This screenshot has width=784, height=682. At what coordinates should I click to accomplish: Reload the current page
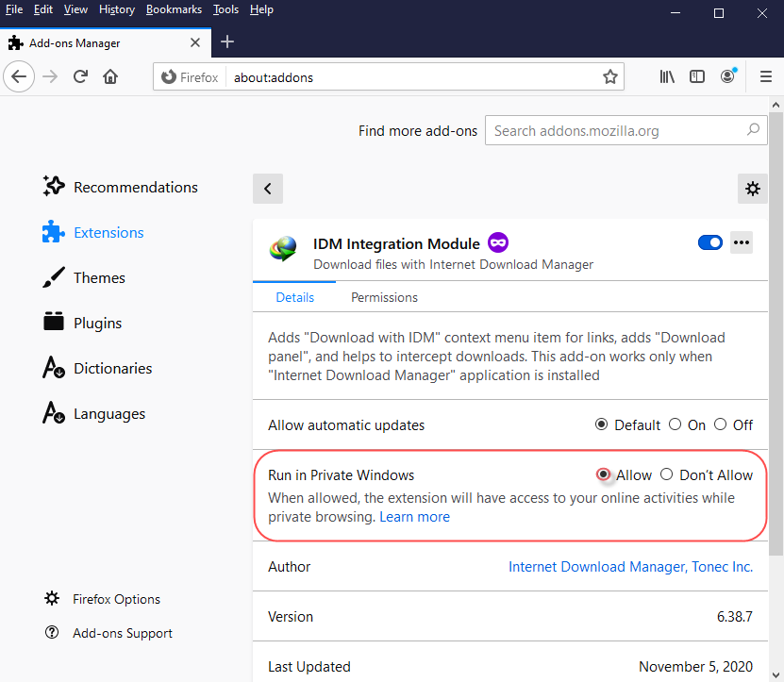(x=80, y=77)
